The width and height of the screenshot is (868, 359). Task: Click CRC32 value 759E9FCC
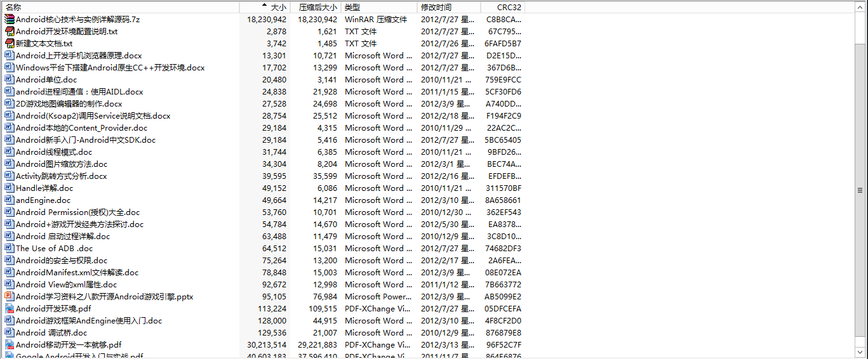click(503, 79)
